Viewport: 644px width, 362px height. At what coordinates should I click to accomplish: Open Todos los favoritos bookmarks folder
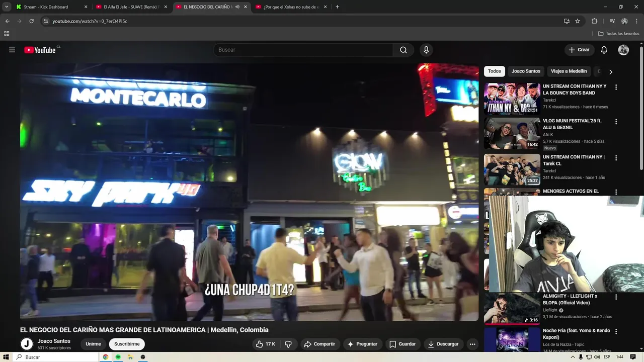tap(618, 34)
